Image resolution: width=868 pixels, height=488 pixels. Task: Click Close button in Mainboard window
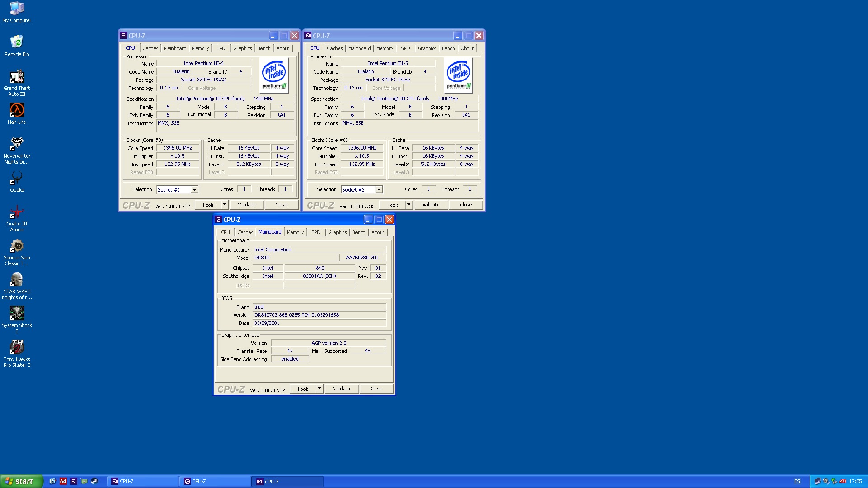(x=376, y=389)
